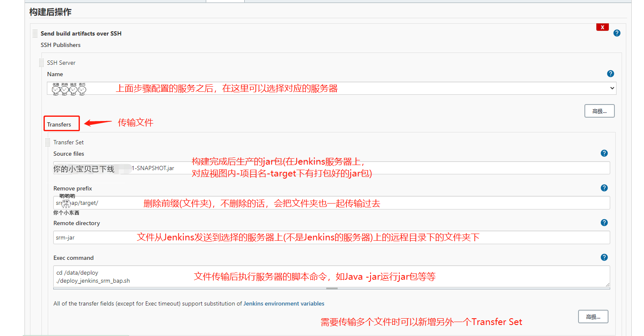The image size is (644, 336).
Task: Open the SSH Server Name dropdown
Action: pos(332,88)
